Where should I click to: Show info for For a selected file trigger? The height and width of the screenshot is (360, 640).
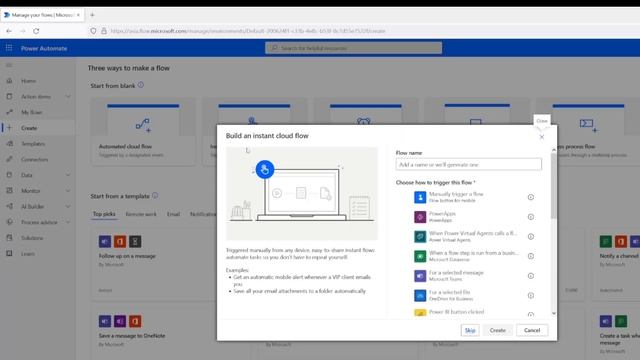pyautogui.click(x=531, y=295)
